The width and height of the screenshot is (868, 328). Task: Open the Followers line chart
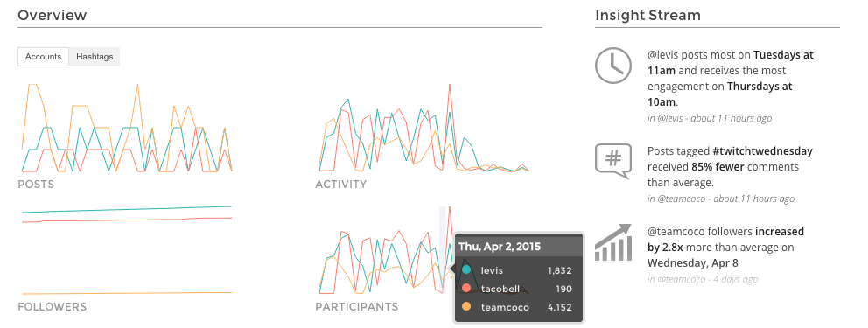127,250
